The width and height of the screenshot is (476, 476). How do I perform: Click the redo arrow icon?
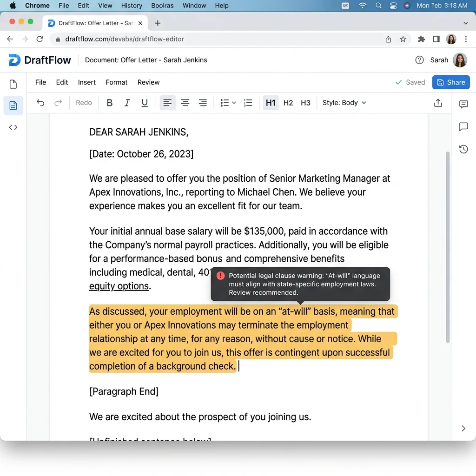pos(58,103)
